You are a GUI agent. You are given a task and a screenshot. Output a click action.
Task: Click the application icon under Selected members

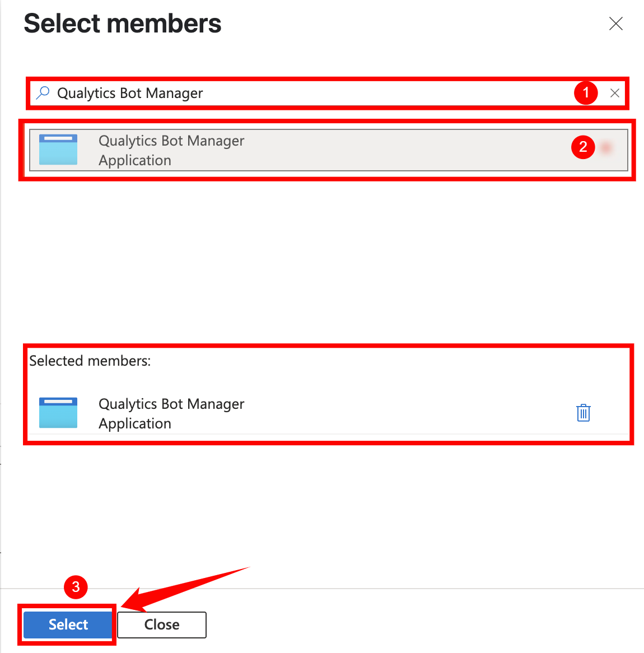(58, 413)
